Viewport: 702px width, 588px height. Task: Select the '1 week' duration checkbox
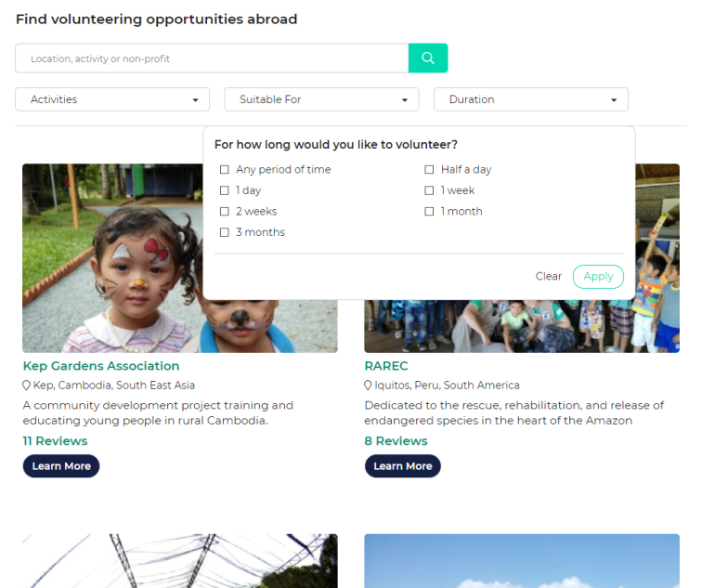click(429, 190)
